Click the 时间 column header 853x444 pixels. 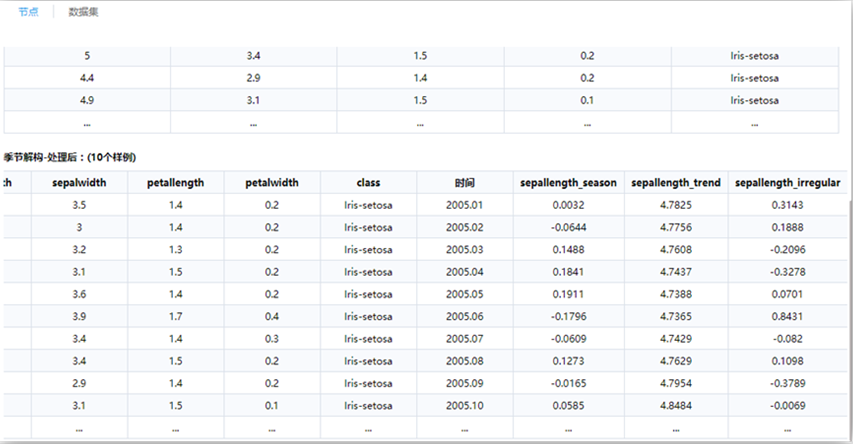pos(463,183)
